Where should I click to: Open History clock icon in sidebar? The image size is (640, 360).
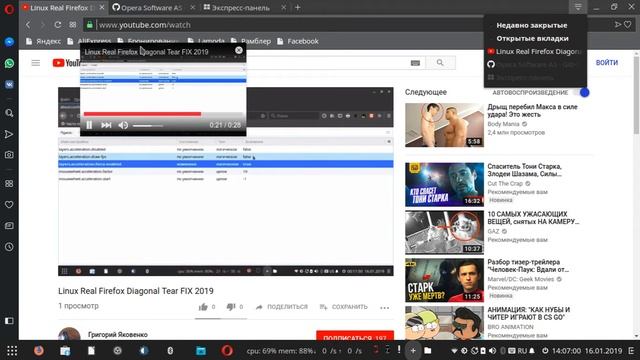[x=9, y=247]
